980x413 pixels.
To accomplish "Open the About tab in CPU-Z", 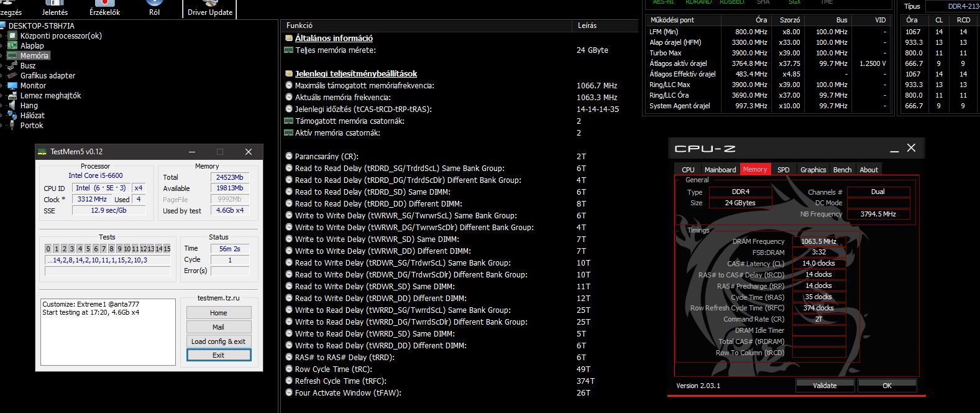I will [869, 169].
